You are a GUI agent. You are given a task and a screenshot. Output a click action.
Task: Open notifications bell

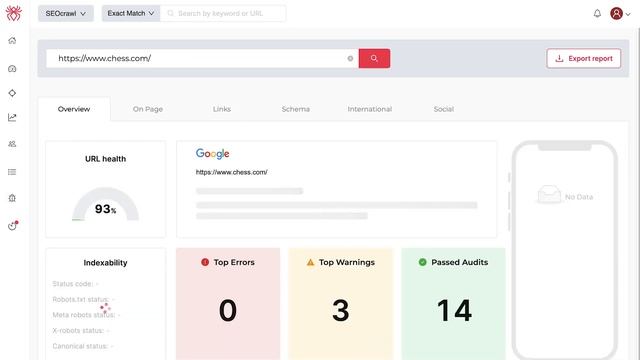(597, 13)
